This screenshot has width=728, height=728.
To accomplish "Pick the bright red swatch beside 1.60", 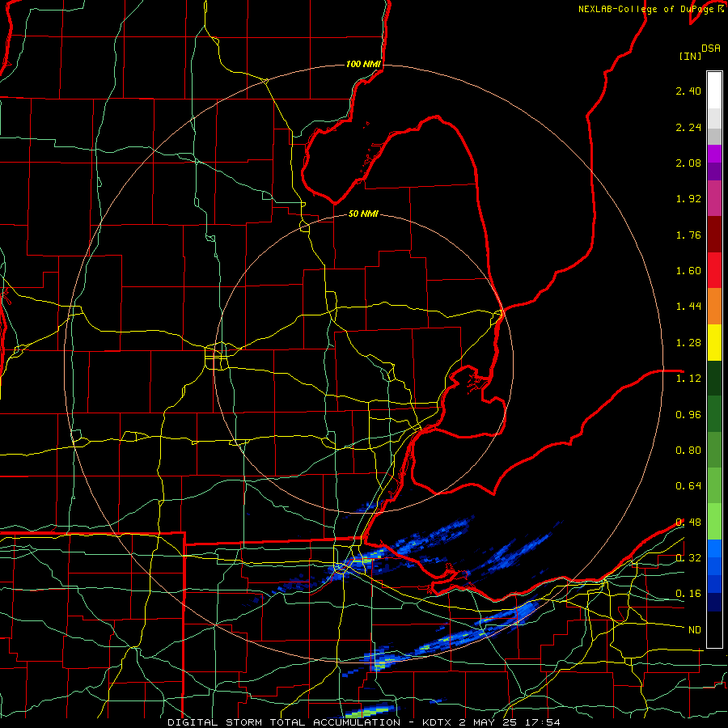I will (x=714, y=271).
